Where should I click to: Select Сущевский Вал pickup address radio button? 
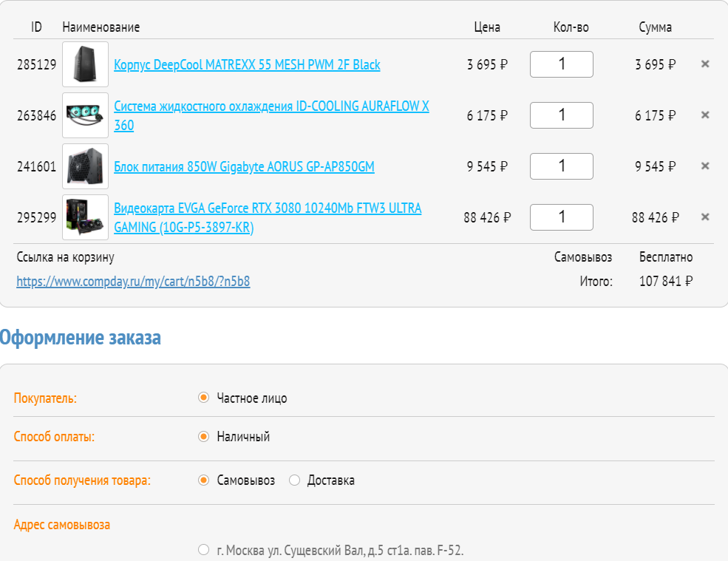tap(203, 550)
